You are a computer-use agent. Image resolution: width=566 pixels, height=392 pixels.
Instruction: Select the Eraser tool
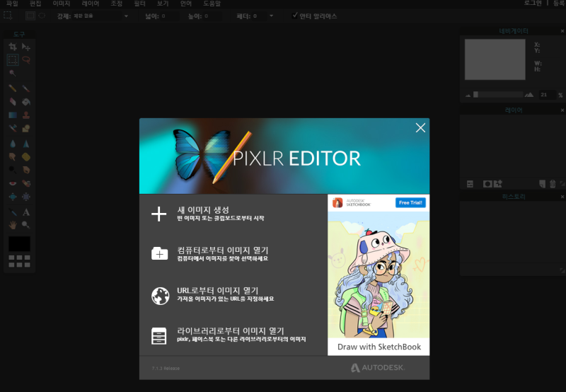click(x=13, y=102)
